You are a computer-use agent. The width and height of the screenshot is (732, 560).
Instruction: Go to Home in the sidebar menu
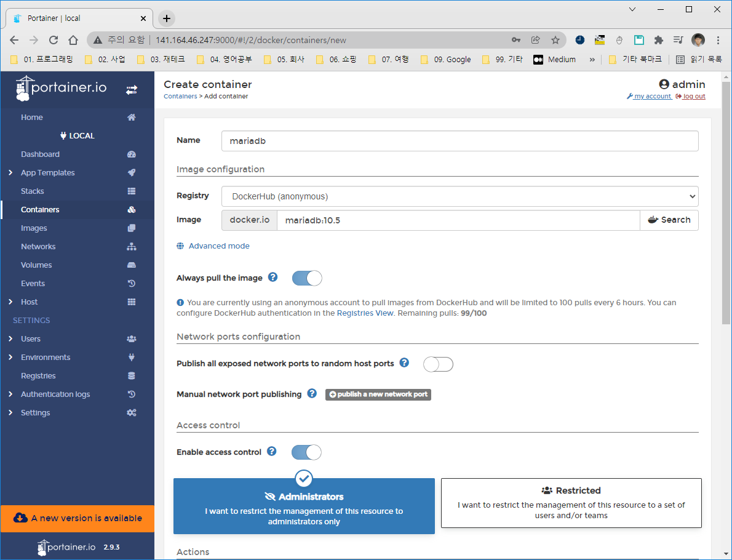(33, 117)
